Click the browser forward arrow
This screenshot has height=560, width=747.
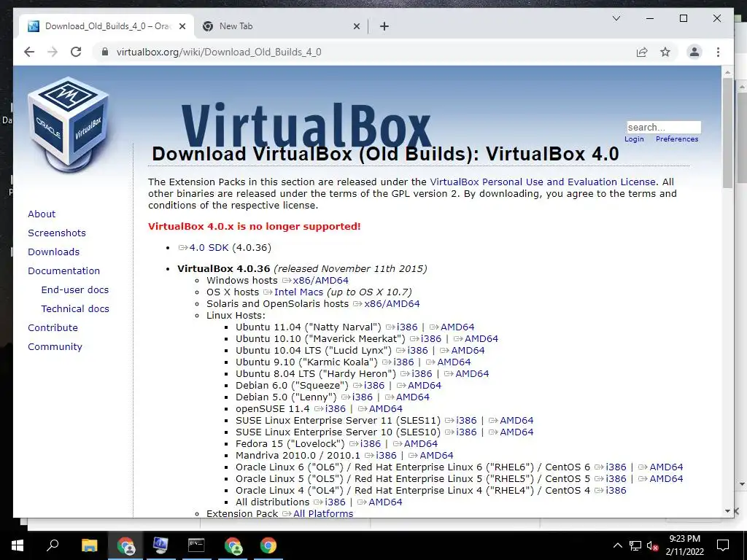coord(53,52)
